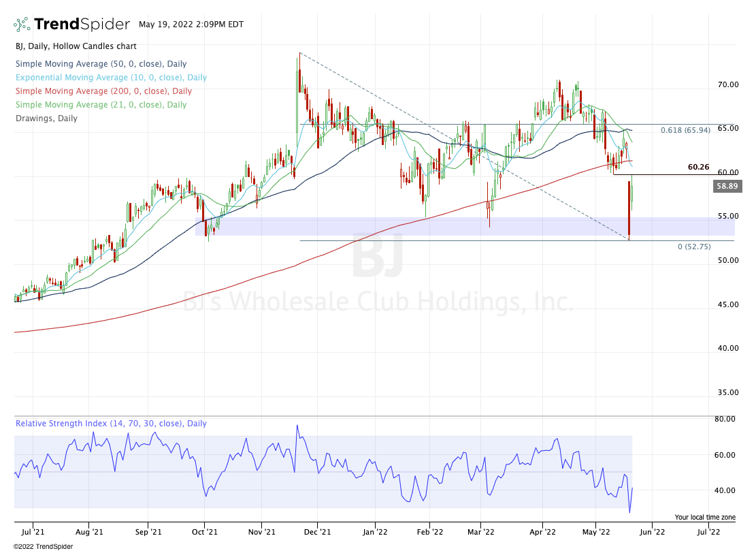Click the 60.26 price level label
Viewport: 756px width, 553px height.
click(x=698, y=167)
